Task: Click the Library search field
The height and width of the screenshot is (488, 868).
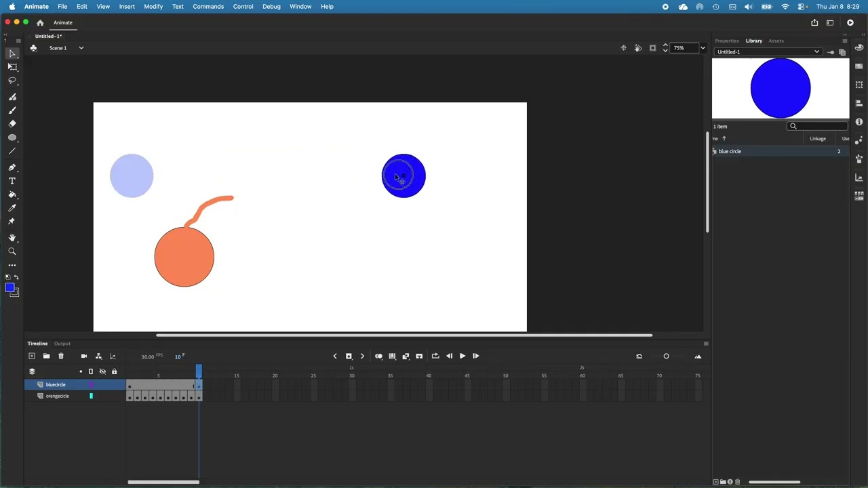Action: coord(818,126)
